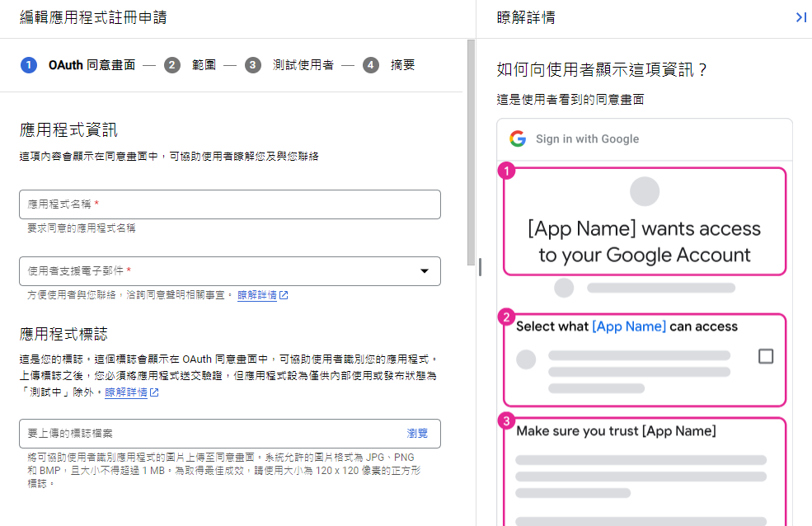This screenshot has height=526, width=812.
Task: Click 'Sign in with Google' text
Action: 587,139
